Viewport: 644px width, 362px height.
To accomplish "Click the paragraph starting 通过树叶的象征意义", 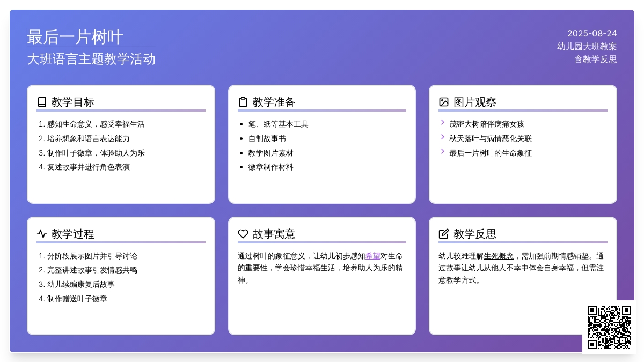I will pyautogui.click(x=322, y=268).
